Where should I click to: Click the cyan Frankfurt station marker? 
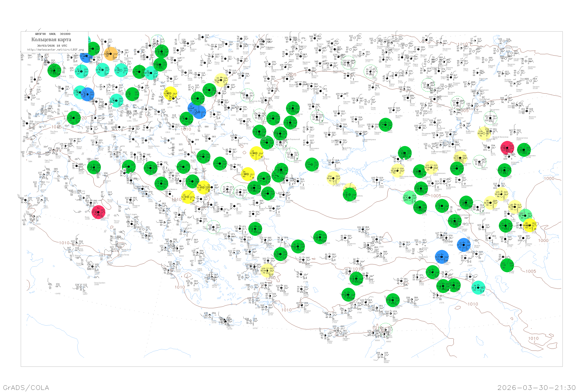click(x=81, y=72)
